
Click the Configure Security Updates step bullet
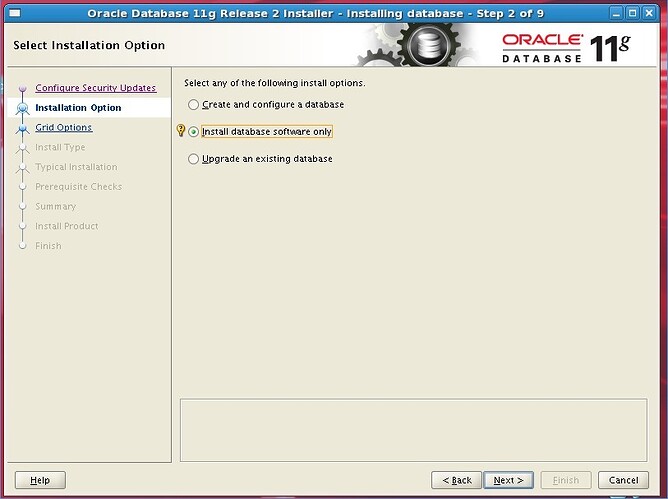(21, 89)
